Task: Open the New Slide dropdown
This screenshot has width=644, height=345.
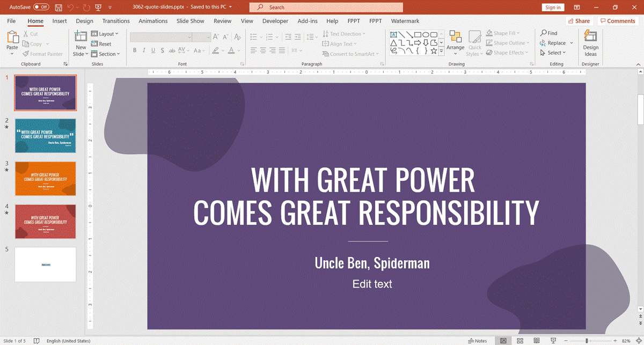Action: (80, 54)
